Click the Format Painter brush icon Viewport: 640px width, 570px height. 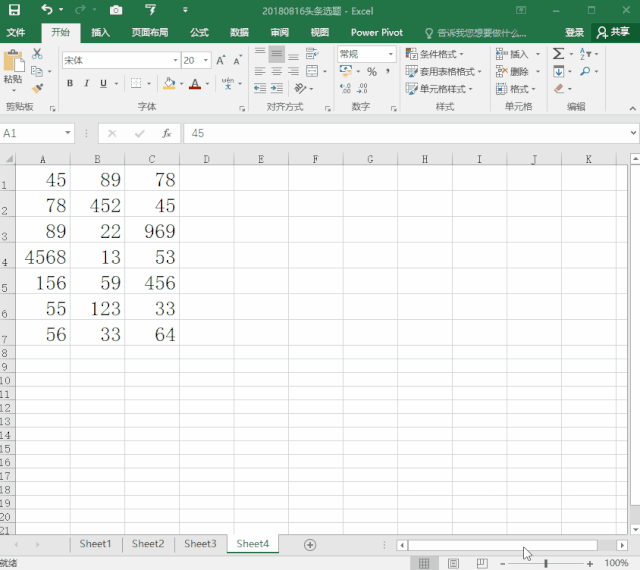pyautogui.click(x=37, y=89)
